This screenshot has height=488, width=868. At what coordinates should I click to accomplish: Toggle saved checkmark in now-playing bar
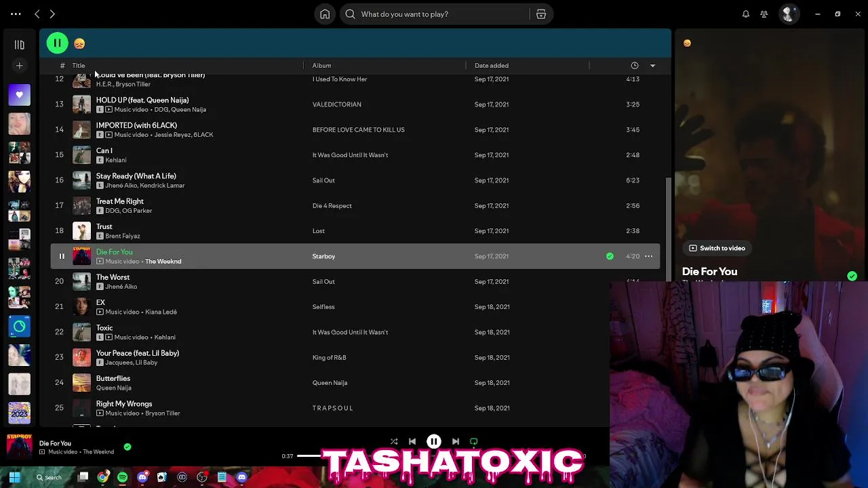[127, 447]
